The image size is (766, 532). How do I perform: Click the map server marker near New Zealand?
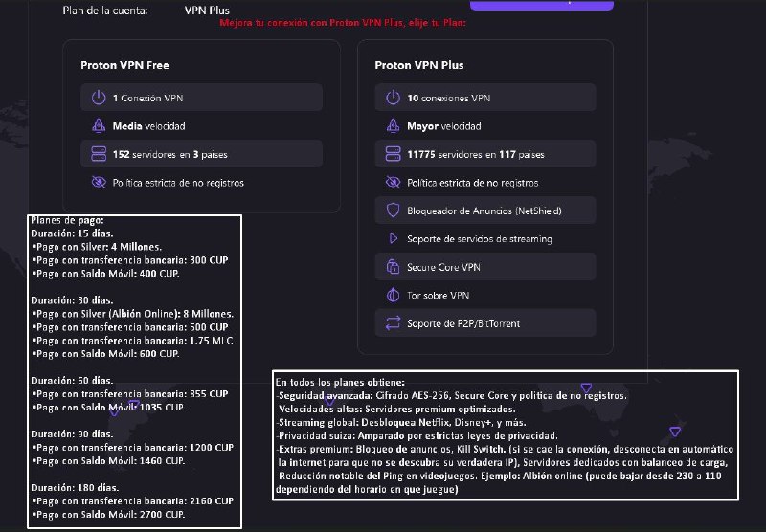pyautogui.click(x=675, y=432)
